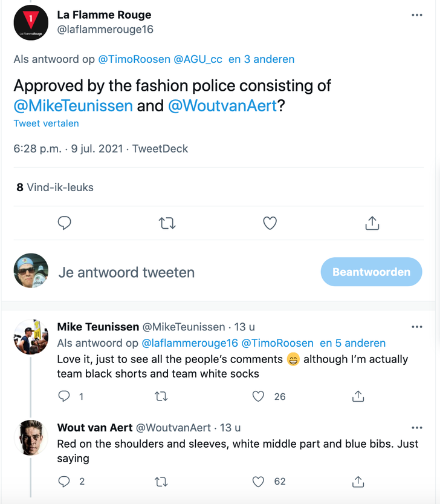
Task: Open more options for main tweet
Action: click(416, 15)
